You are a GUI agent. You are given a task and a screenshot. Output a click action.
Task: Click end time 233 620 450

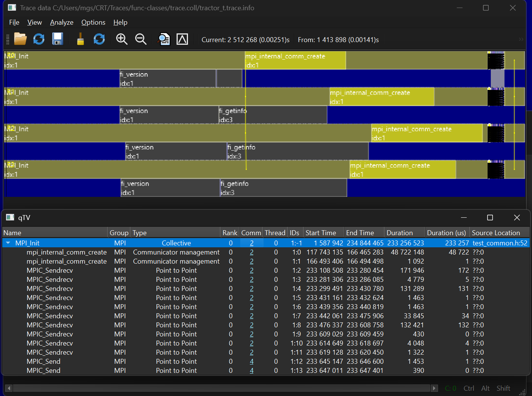[x=365, y=352]
